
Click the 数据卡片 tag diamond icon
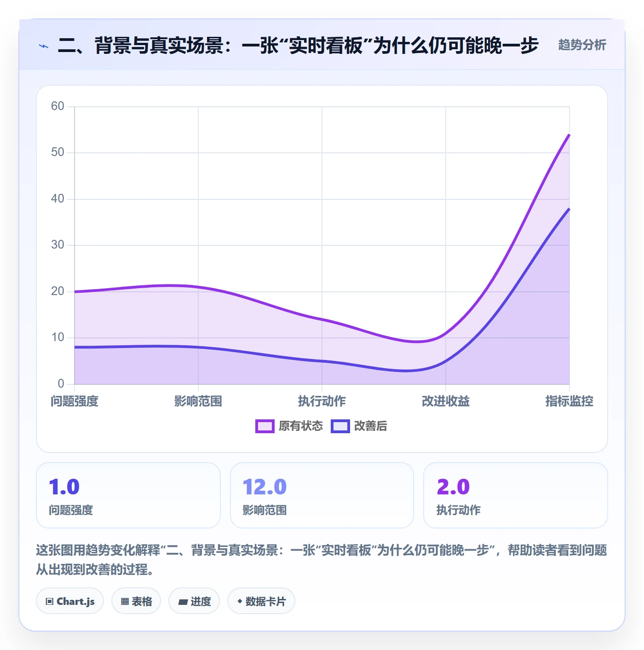(240, 601)
